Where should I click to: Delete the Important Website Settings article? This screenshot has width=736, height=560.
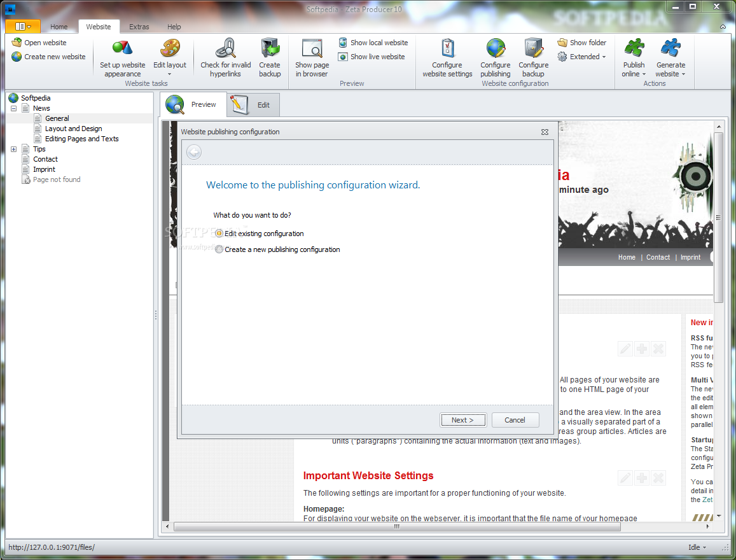point(658,478)
